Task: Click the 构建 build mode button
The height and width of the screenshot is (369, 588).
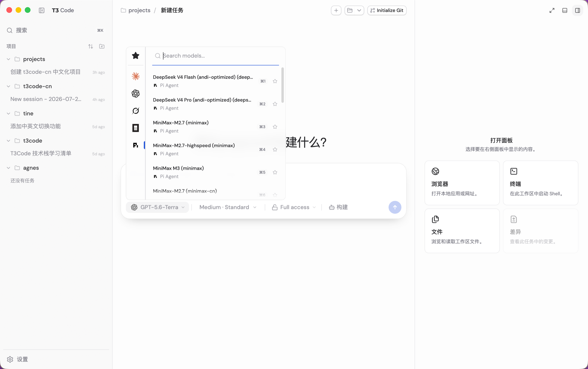Action: (338, 207)
